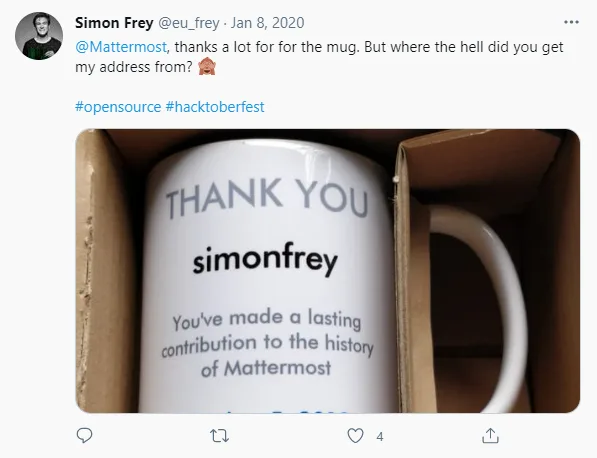Click 'of Mattermost' line on mug photo
597x458 pixels.
coord(266,368)
